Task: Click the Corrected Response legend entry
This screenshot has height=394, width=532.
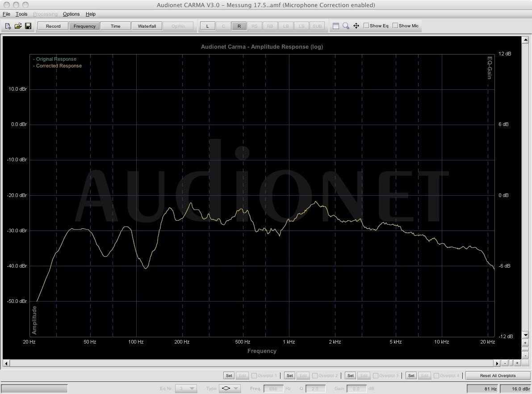Action: click(57, 66)
